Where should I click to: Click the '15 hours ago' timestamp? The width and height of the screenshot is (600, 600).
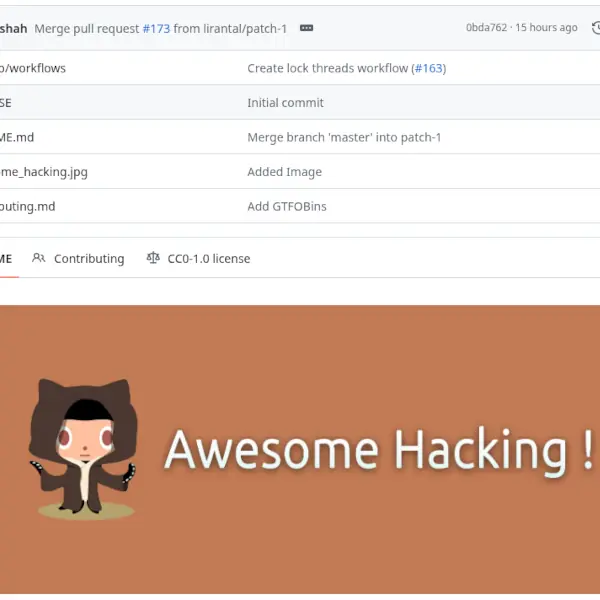[x=546, y=28]
